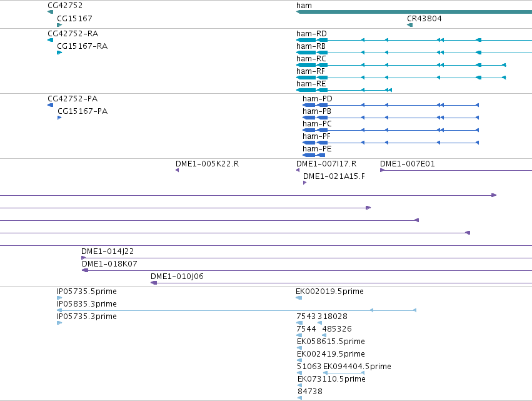Select the CR43804 gene label

coord(424,18)
